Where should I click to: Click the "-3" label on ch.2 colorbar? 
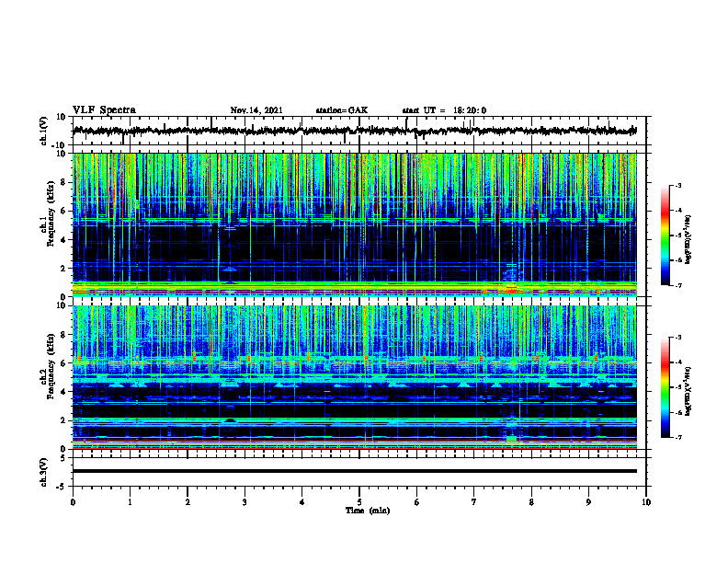pyautogui.click(x=678, y=338)
